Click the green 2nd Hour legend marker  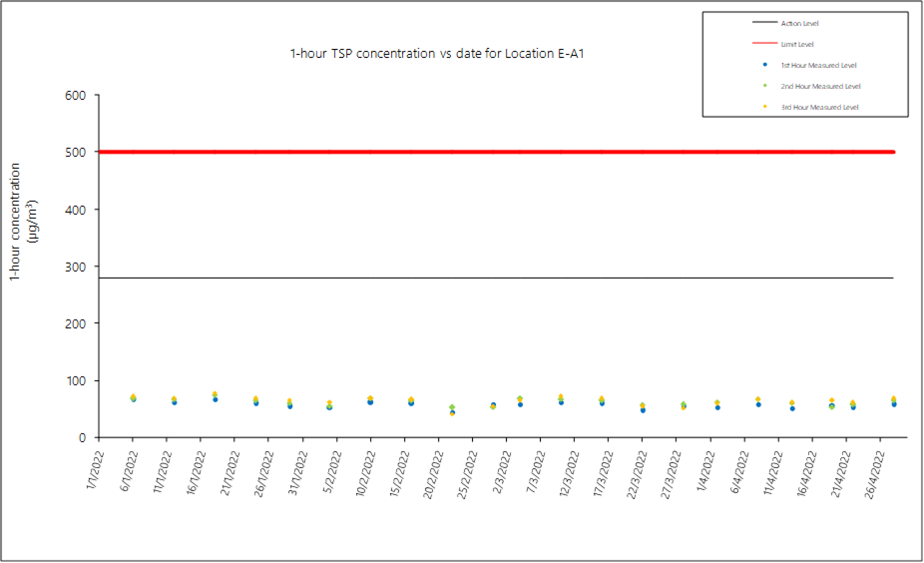pos(764,86)
